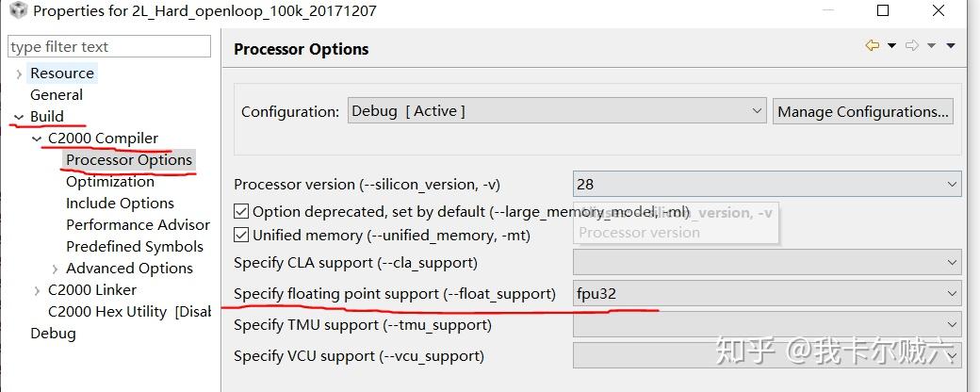
Task: Click the Properties window title icon
Action: [x=17, y=11]
